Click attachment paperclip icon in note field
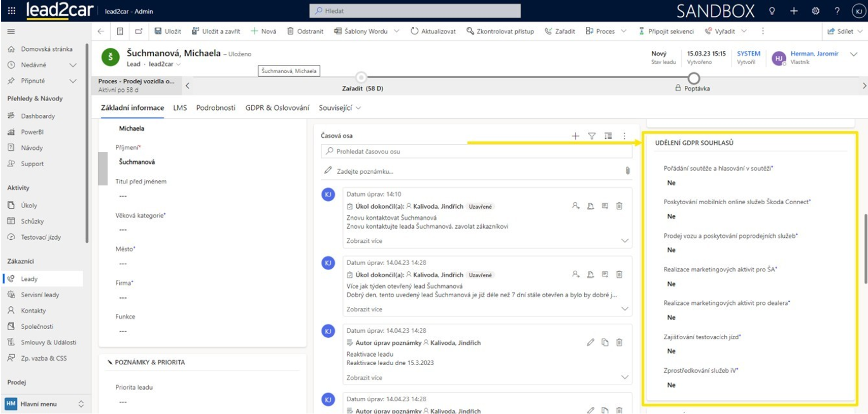This screenshot has width=868, height=414. point(627,171)
